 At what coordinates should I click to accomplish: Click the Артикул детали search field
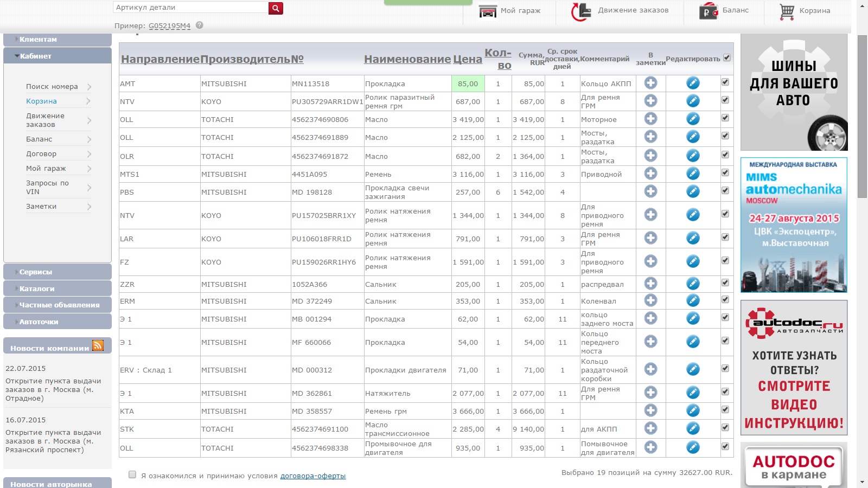190,8
